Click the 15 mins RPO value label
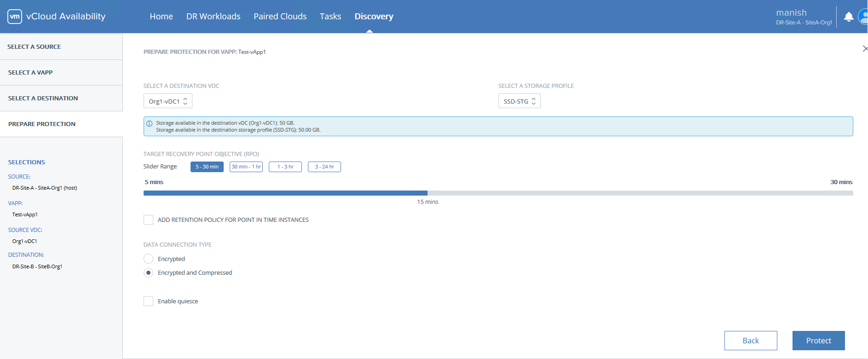The width and height of the screenshot is (868, 359). 428,202
